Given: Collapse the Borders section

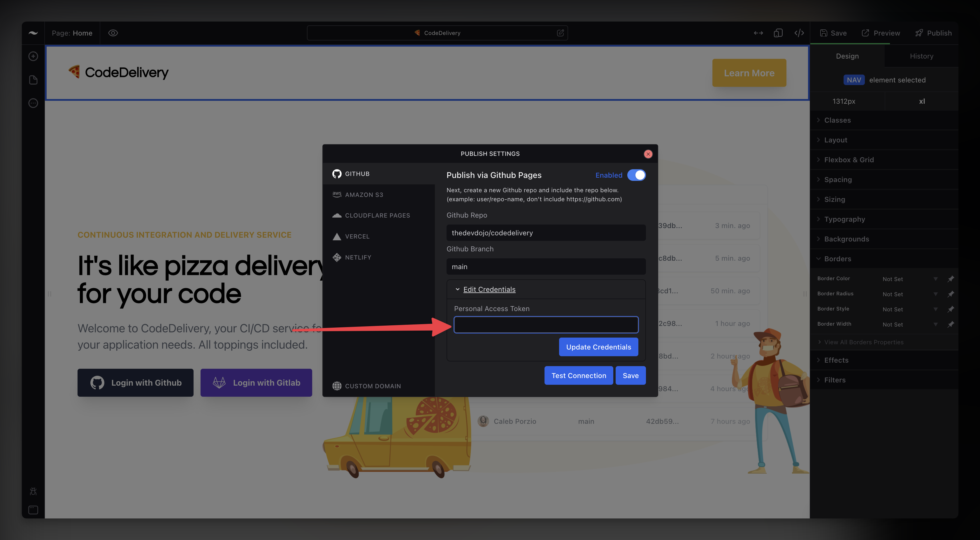Looking at the screenshot, I should 884,258.
